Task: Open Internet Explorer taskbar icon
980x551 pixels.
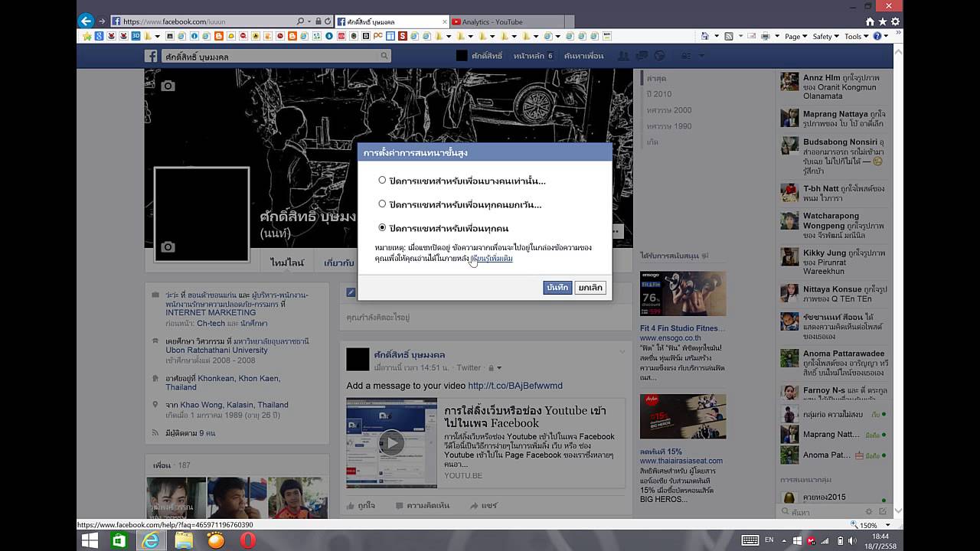Action: (x=152, y=541)
